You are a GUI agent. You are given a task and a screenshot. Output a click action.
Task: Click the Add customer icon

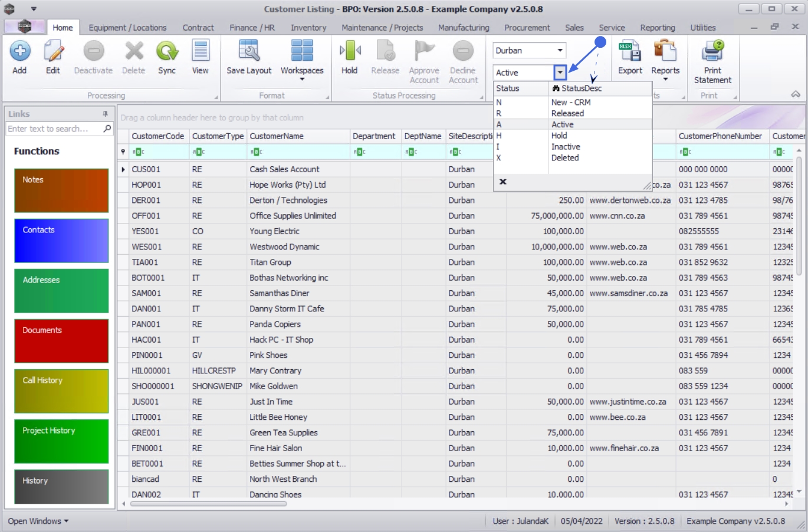[x=19, y=51]
